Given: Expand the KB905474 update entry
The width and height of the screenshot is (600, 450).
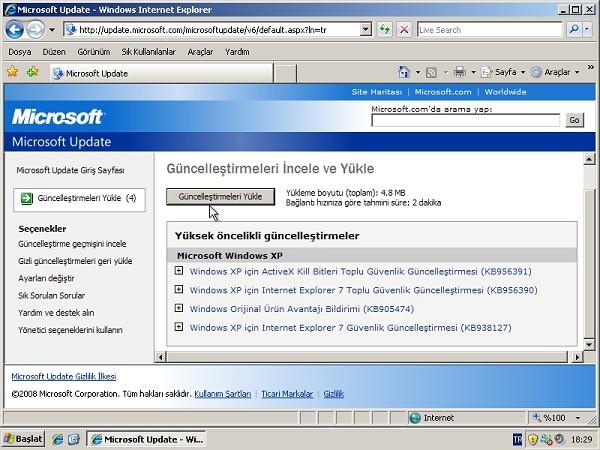Looking at the screenshot, I should pos(179,308).
